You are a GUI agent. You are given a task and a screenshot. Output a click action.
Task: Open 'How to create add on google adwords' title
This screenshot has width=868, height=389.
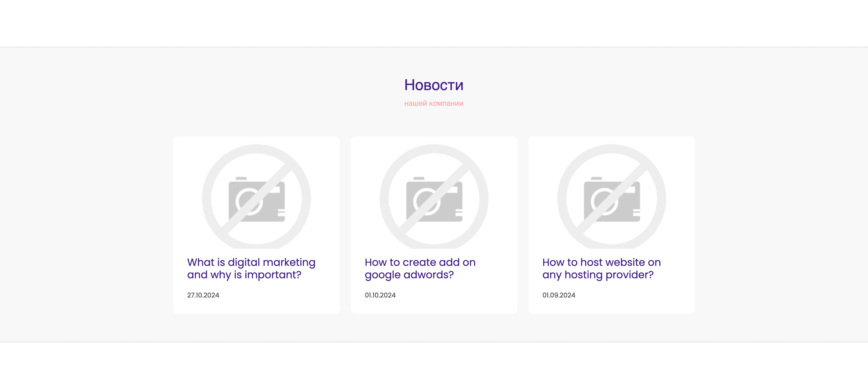coord(420,262)
